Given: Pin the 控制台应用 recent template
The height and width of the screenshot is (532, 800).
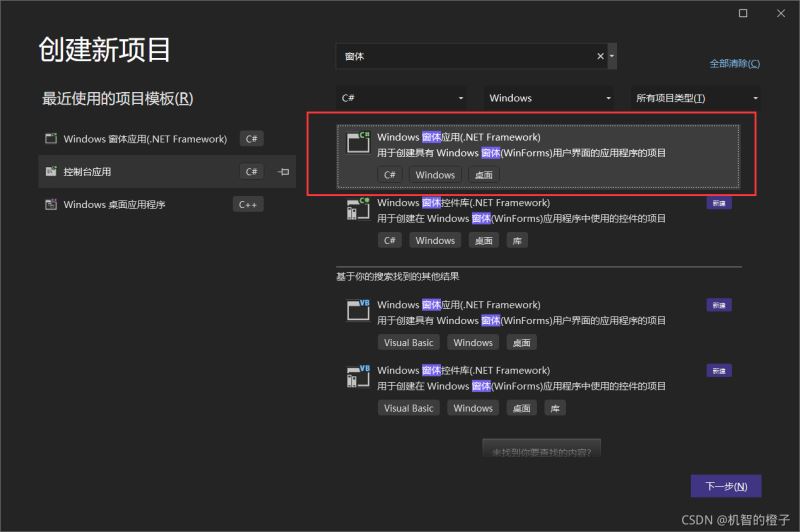Looking at the screenshot, I should pyautogui.click(x=284, y=172).
